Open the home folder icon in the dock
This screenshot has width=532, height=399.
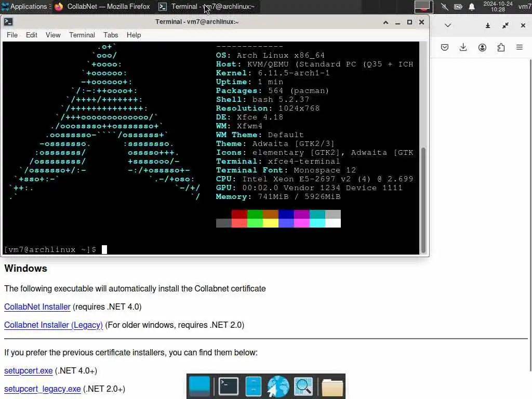click(332, 387)
